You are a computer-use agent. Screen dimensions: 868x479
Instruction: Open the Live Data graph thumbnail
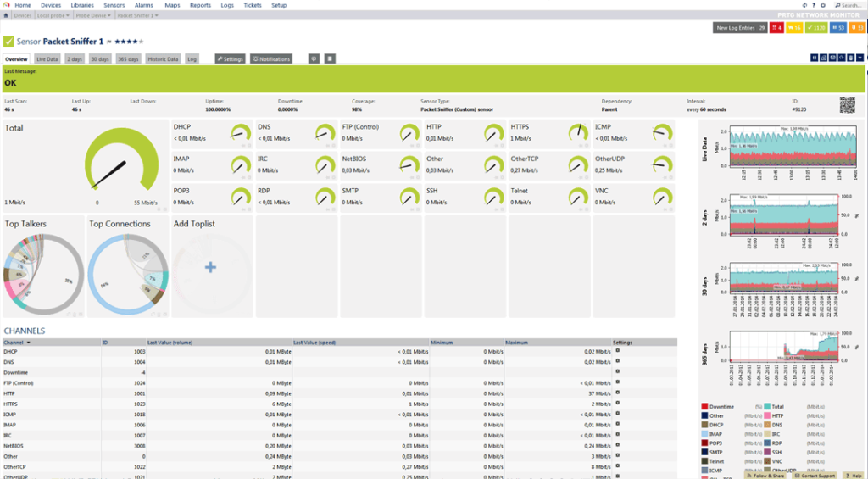click(782, 151)
